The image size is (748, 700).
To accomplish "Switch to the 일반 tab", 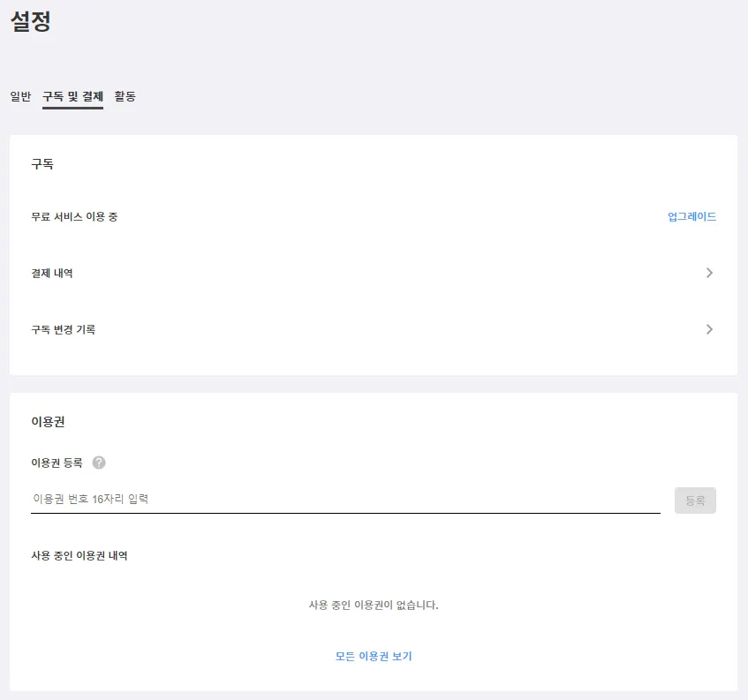I will (x=20, y=96).
